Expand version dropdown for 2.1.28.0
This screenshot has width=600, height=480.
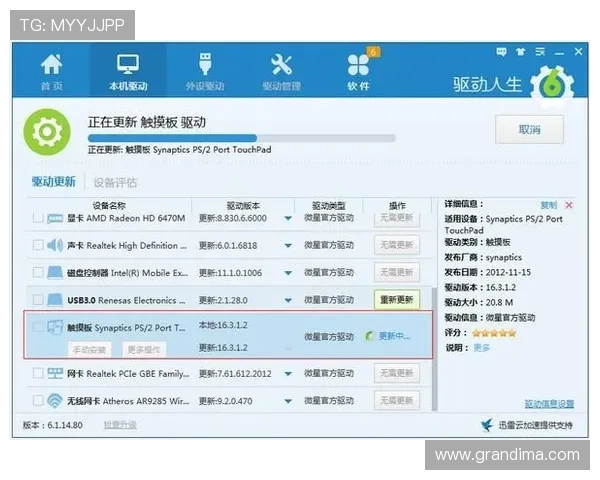pos(288,300)
